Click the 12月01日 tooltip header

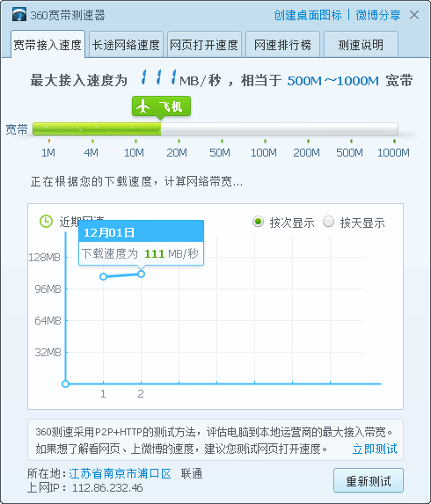(141, 232)
